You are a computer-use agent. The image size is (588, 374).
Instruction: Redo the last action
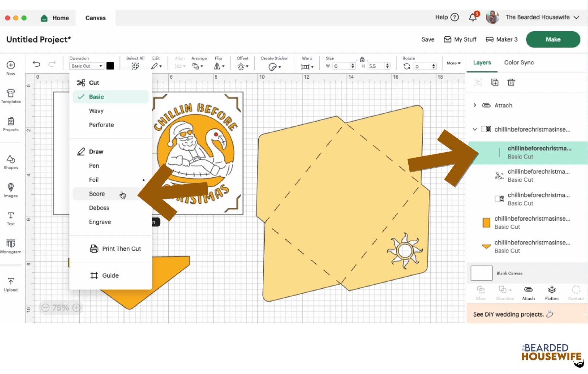click(x=52, y=64)
